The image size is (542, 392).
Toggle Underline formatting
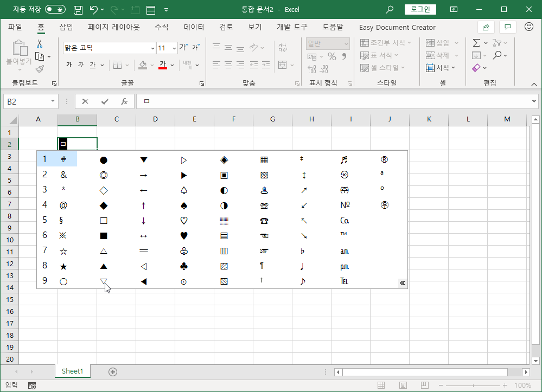pyautogui.click(x=92, y=65)
